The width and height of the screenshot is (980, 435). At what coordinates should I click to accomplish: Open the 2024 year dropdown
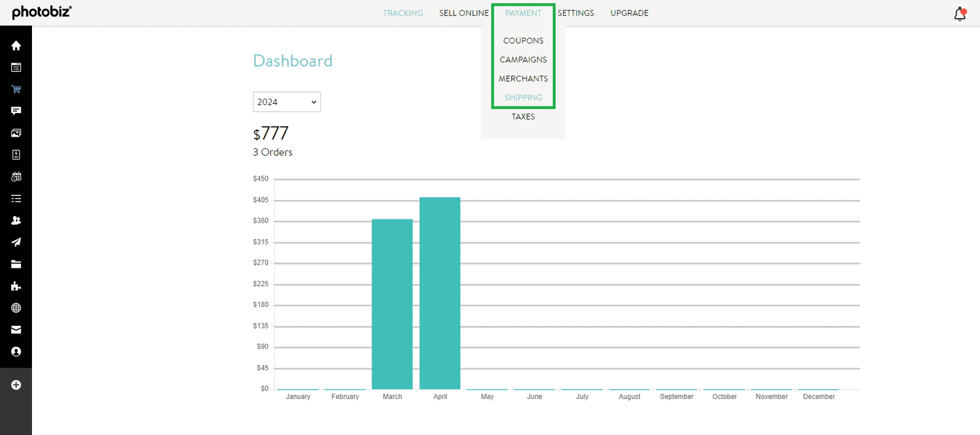coord(287,102)
